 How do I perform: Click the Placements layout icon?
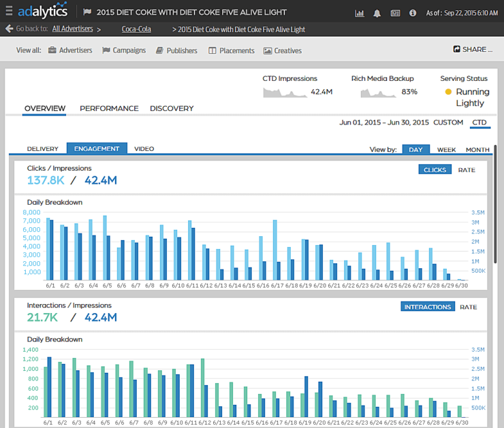pyautogui.click(x=212, y=50)
